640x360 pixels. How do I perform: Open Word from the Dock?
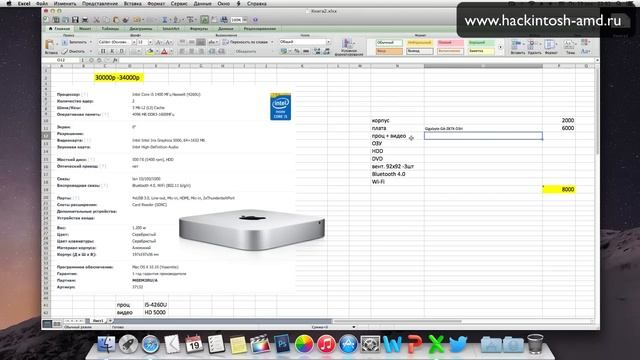pos(392,344)
